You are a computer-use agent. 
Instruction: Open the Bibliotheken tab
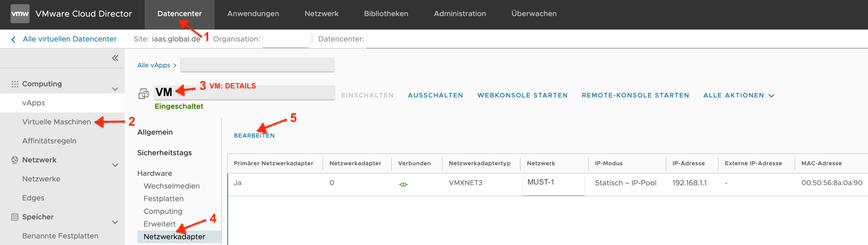coord(386,14)
